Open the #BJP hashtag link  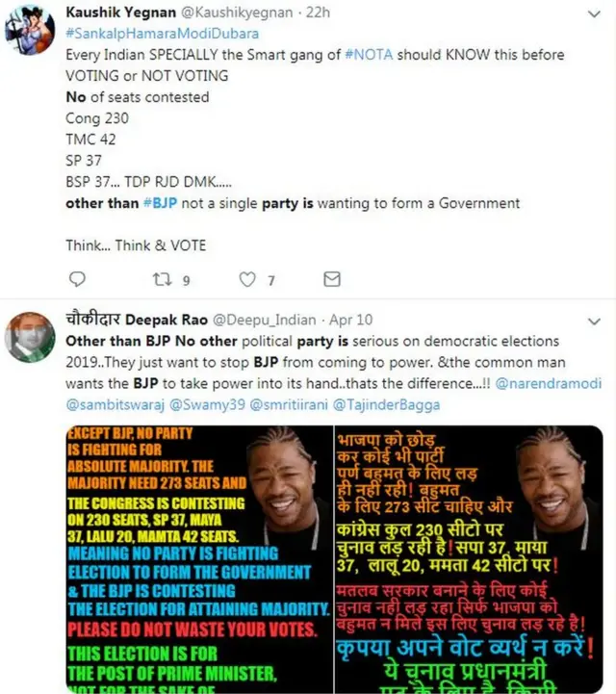[x=160, y=203]
